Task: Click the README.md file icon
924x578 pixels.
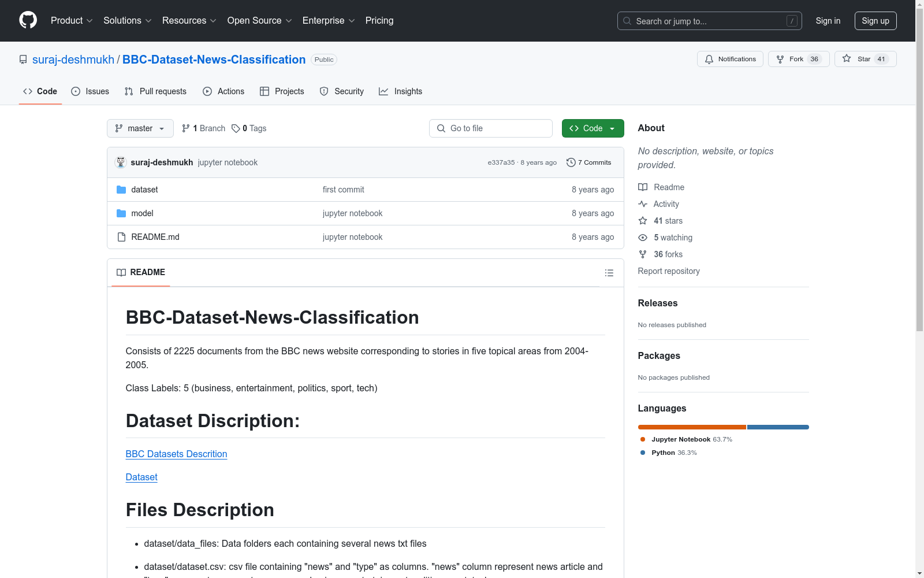Action: [x=121, y=237]
